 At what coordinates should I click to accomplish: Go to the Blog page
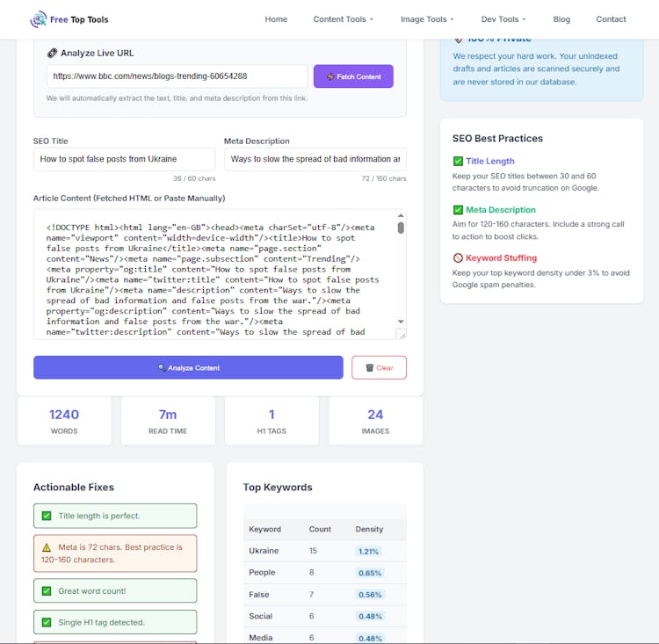[561, 19]
